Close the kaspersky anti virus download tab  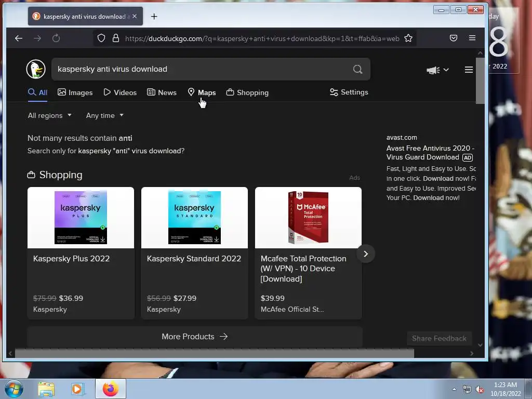[x=135, y=16]
